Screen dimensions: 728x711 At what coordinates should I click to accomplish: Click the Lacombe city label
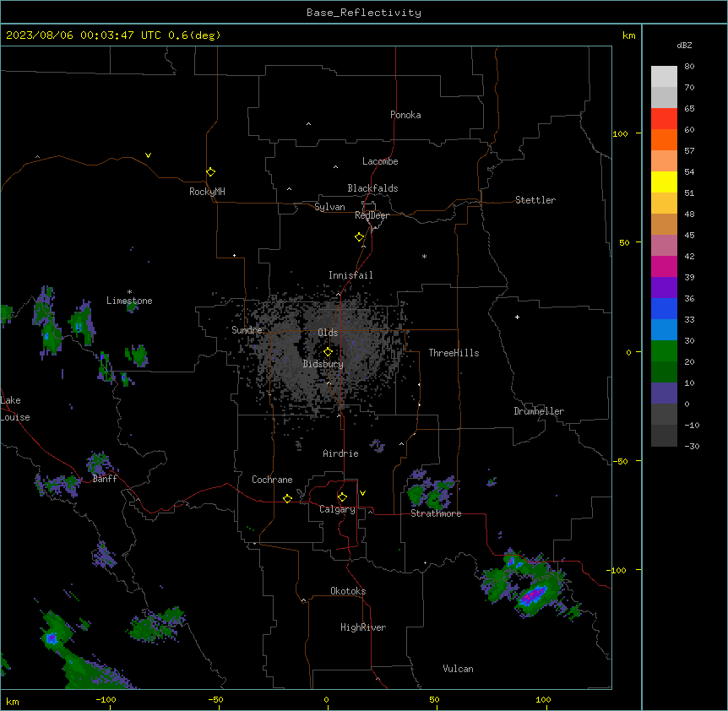click(x=380, y=161)
